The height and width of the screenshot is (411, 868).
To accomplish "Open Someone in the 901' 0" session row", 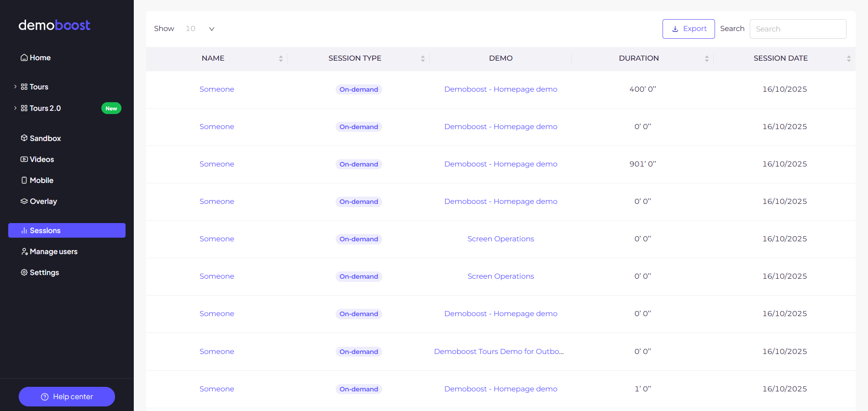I will 217,164.
